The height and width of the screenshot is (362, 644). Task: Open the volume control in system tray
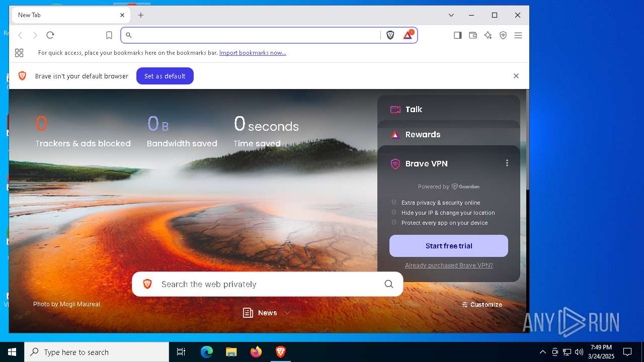(579, 352)
